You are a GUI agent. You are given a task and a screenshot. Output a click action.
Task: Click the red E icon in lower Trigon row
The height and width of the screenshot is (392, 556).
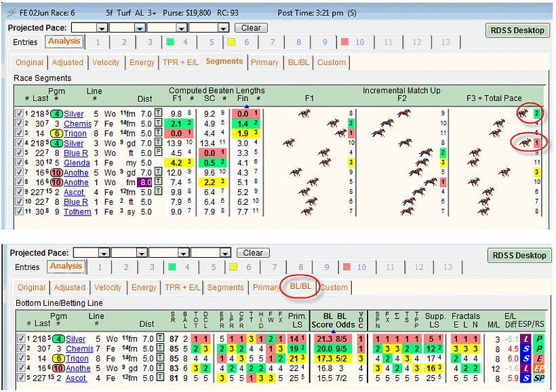pos(538,359)
